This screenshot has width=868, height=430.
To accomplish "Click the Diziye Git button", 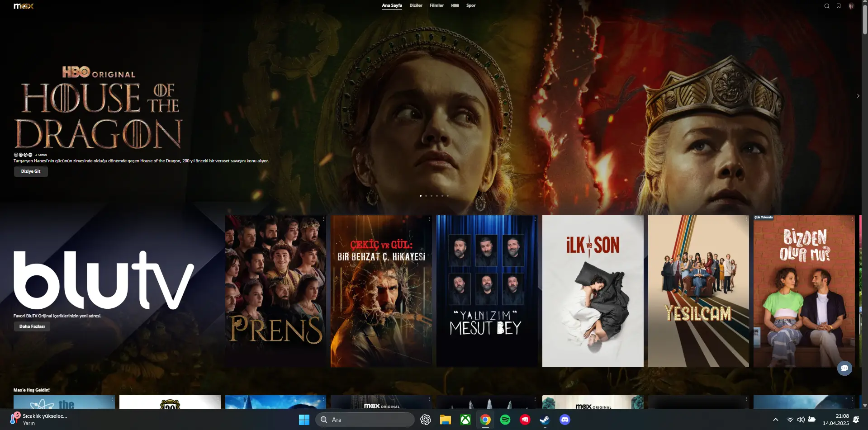I will pos(31,171).
